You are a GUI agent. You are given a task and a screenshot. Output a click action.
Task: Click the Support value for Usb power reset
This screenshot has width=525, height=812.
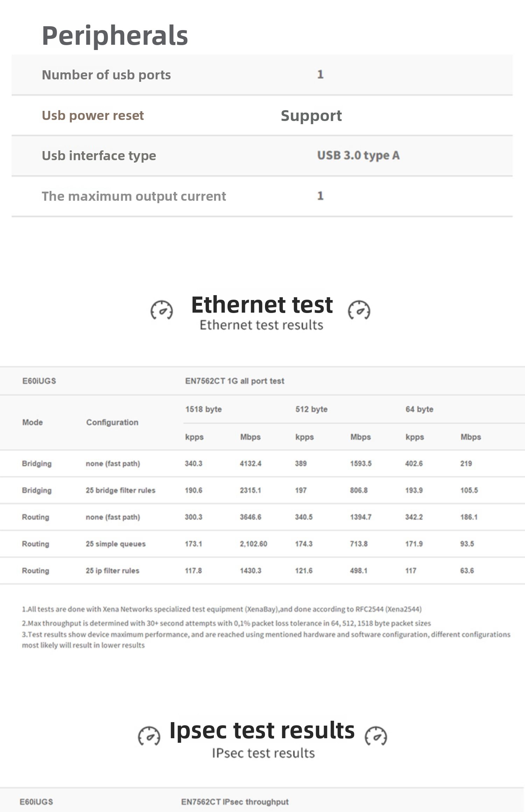click(311, 116)
